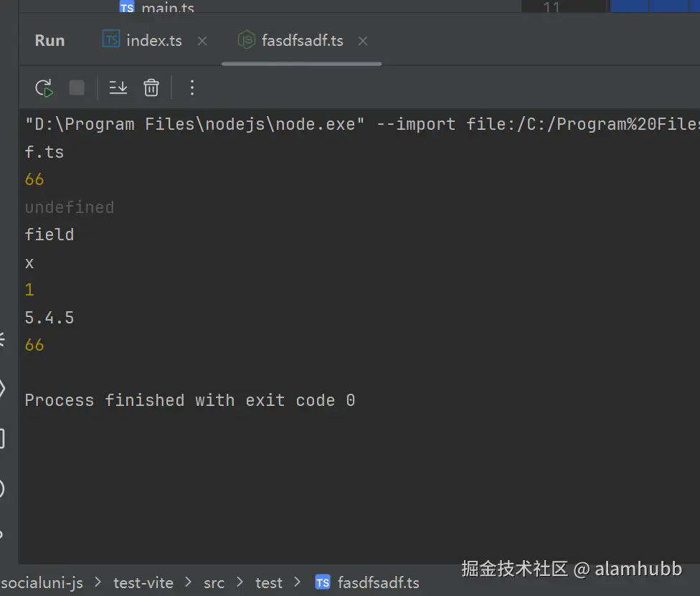Click the test breadcrumb folder
Image resolution: width=700 pixels, height=596 pixels.
pyautogui.click(x=269, y=582)
